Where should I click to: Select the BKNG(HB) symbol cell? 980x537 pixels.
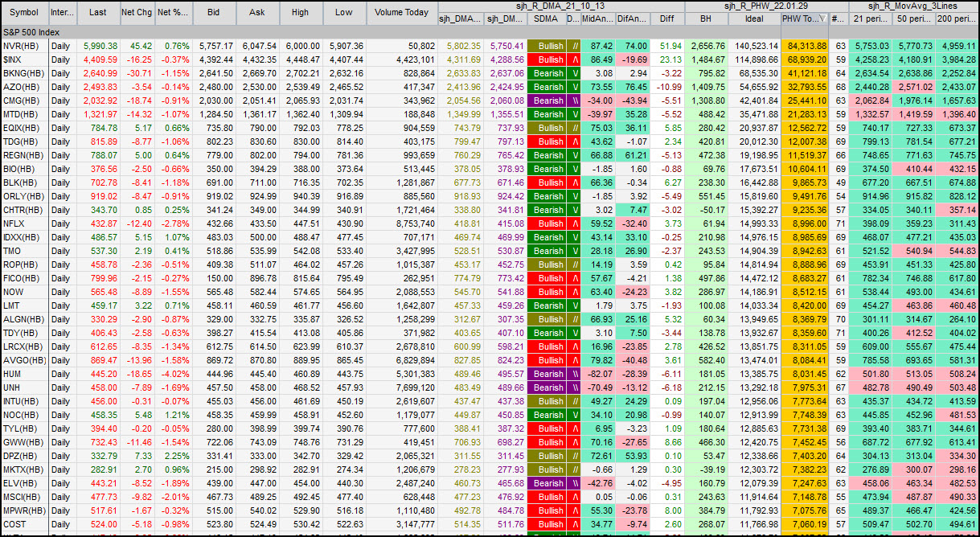coord(24,73)
